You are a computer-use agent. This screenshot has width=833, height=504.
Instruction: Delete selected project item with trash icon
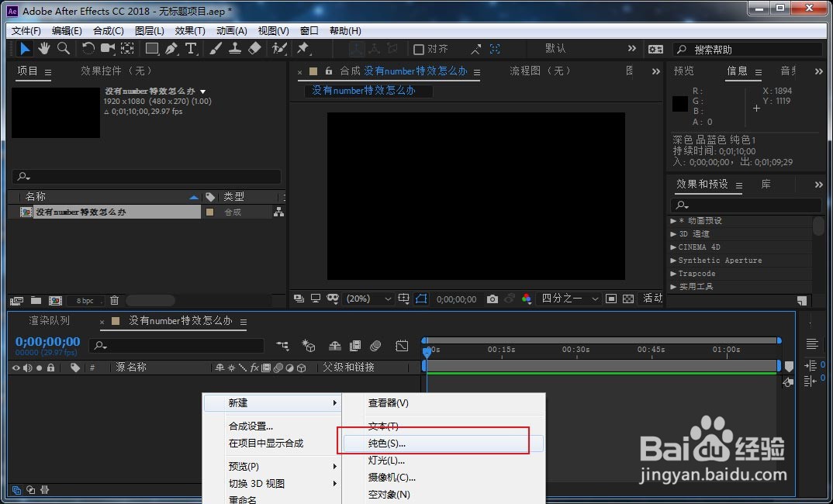(x=114, y=301)
